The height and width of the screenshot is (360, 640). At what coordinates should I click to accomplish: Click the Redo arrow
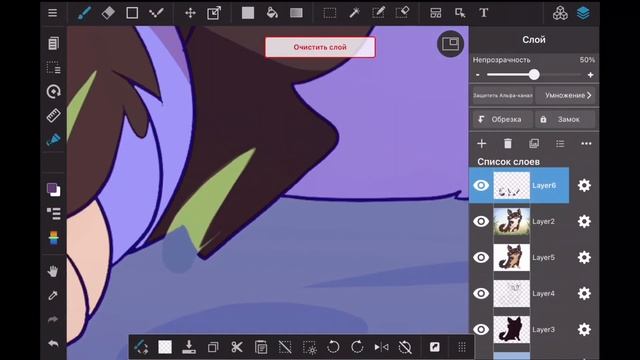[x=53, y=319]
